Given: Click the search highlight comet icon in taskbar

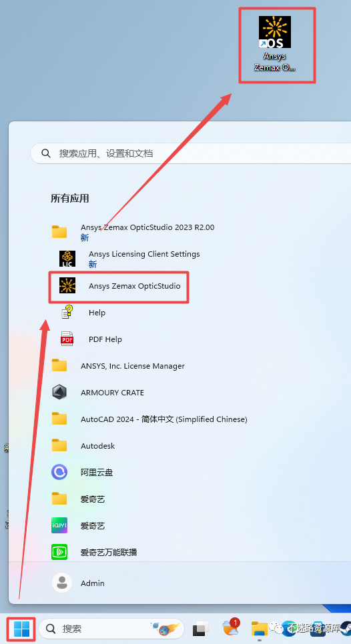Looking at the screenshot, I should coord(166,629).
